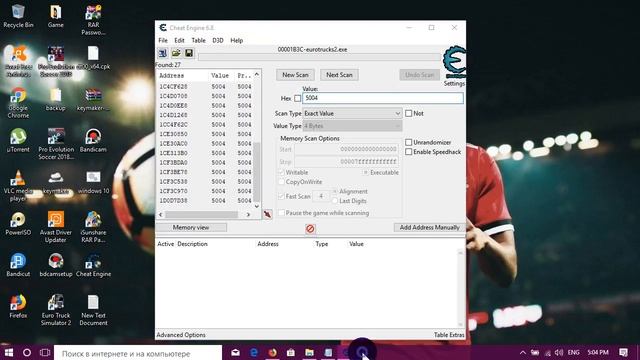Image resolution: width=640 pixels, height=360 pixels.
Task: Toggle the Fast Scan checkbox
Action: (x=281, y=196)
